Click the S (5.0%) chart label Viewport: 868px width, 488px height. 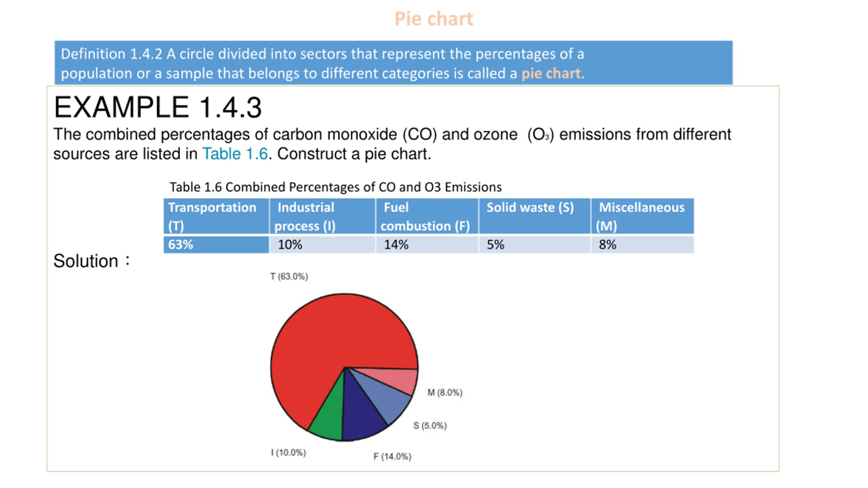pyautogui.click(x=430, y=426)
